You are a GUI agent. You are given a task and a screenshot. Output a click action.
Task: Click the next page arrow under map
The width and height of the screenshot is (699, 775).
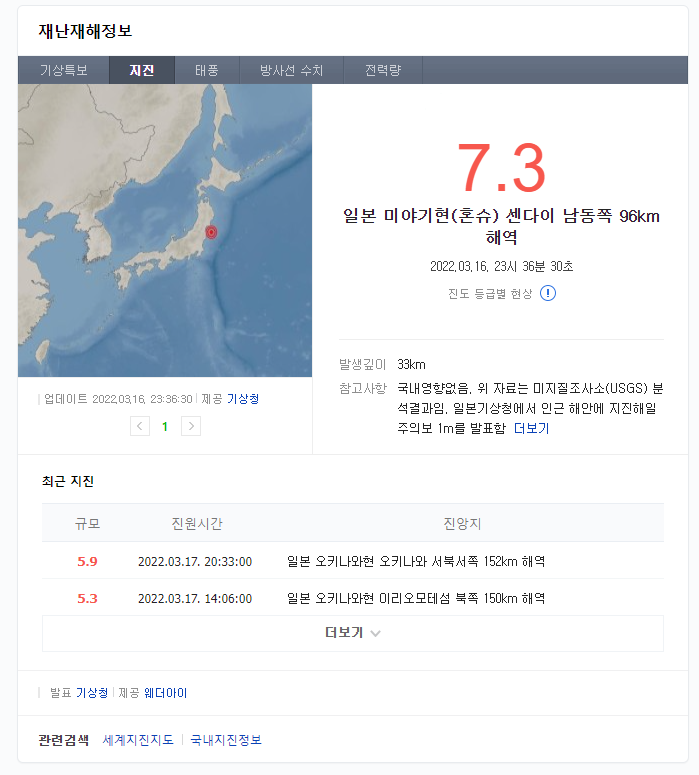pos(191,426)
